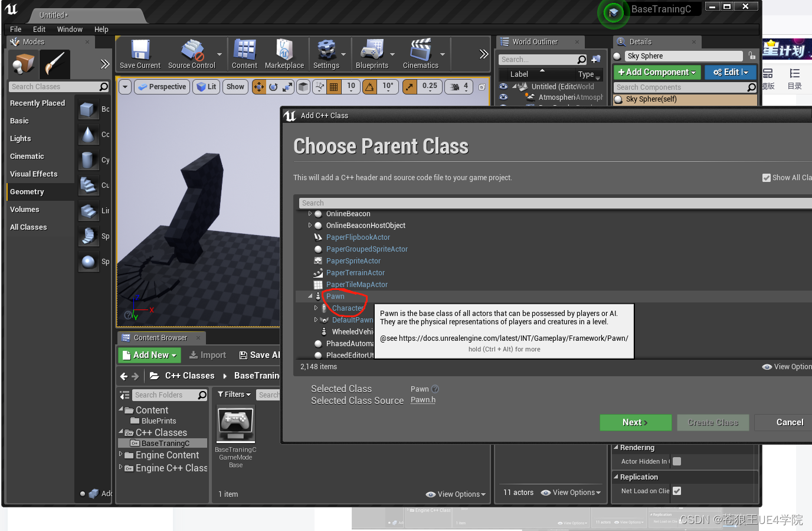This screenshot has height=531, width=812.
Task: Click the lock icon in Details panel
Action: pyautogui.click(x=752, y=56)
